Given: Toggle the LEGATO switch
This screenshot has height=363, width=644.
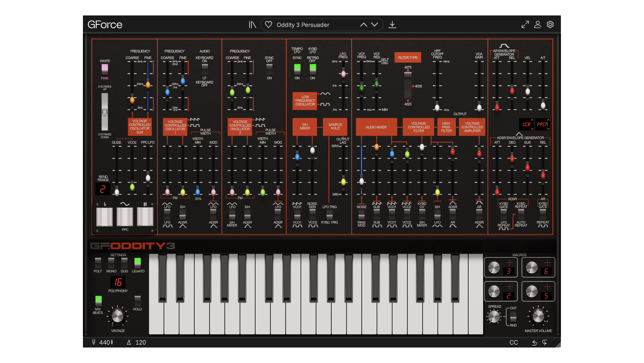Looking at the screenshot, I should coord(137,263).
